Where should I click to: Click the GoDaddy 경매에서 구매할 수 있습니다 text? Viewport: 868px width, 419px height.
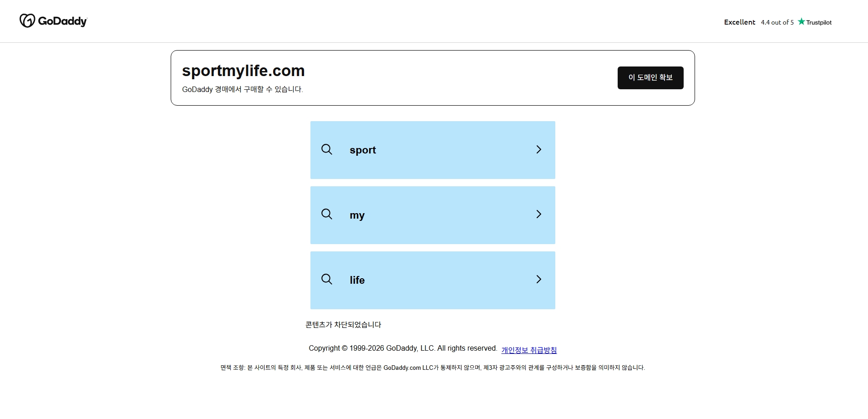click(x=243, y=89)
